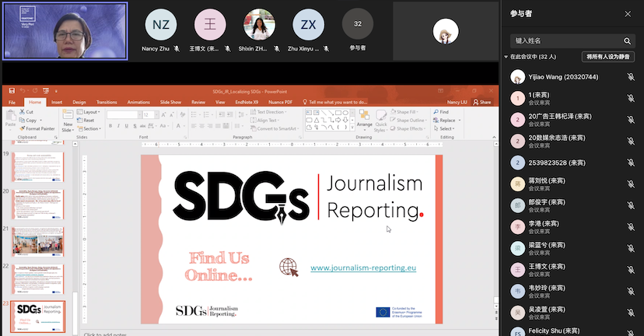Open the Shape Effects dropdown
644x336 pixels.
point(408,128)
